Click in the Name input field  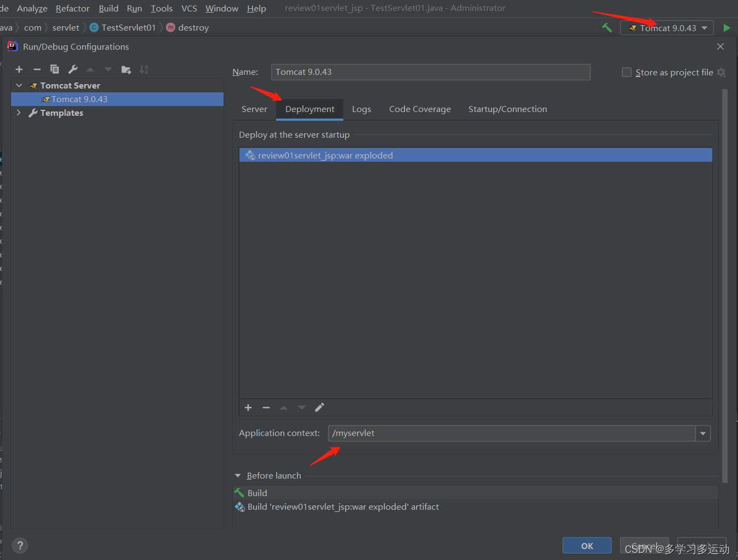click(x=431, y=72)
